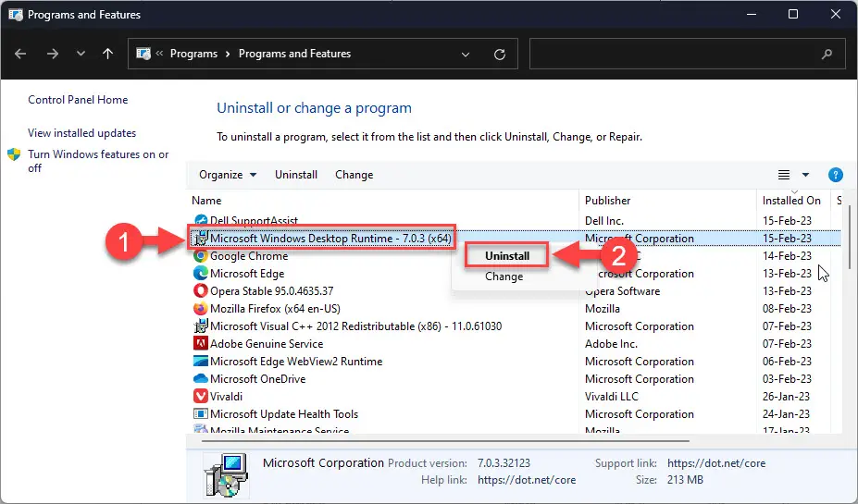This screenshot has height=504, width=858.
Task: Go up one level with up arrow
Action: coord(107,54)
